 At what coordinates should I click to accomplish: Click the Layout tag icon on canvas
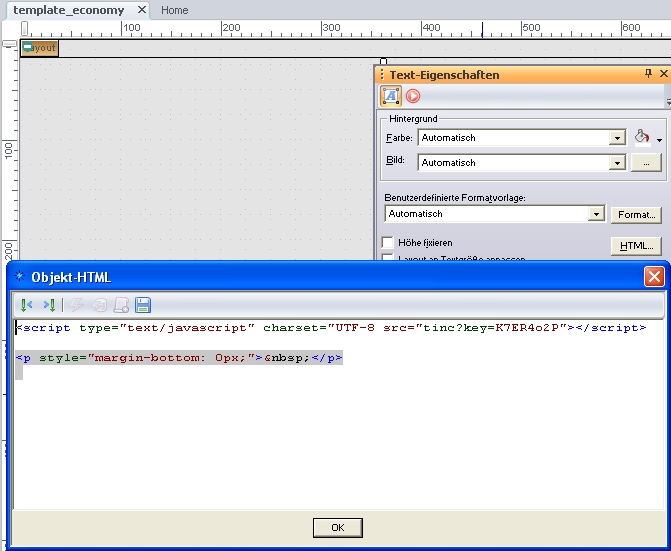click(40, 47)
